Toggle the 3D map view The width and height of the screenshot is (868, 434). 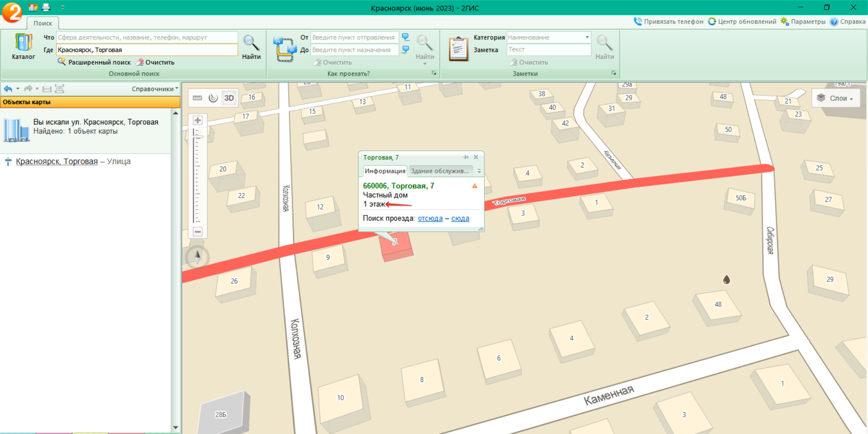pyautogui.click(x=229, y=98)
